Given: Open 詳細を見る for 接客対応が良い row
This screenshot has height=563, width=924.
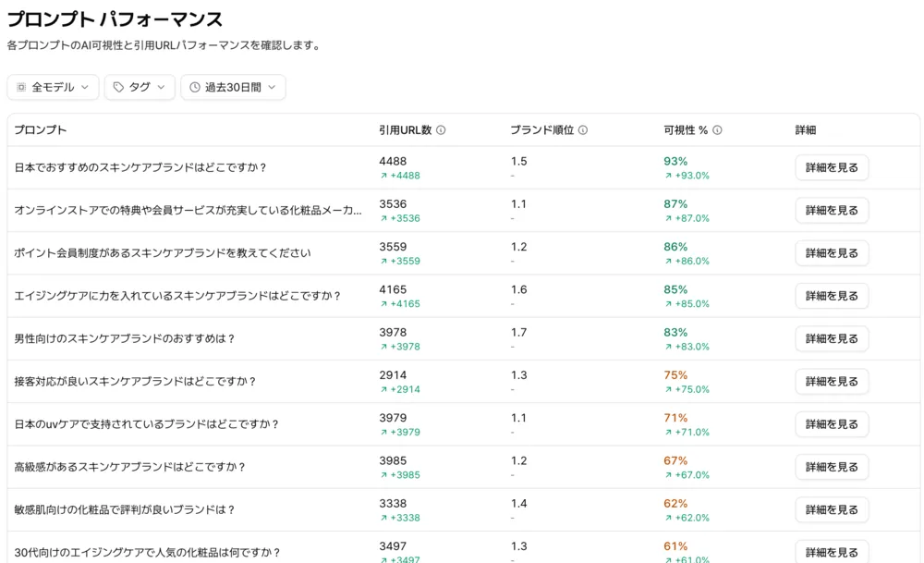Looking at the screenshot, I should coord(832,382).
